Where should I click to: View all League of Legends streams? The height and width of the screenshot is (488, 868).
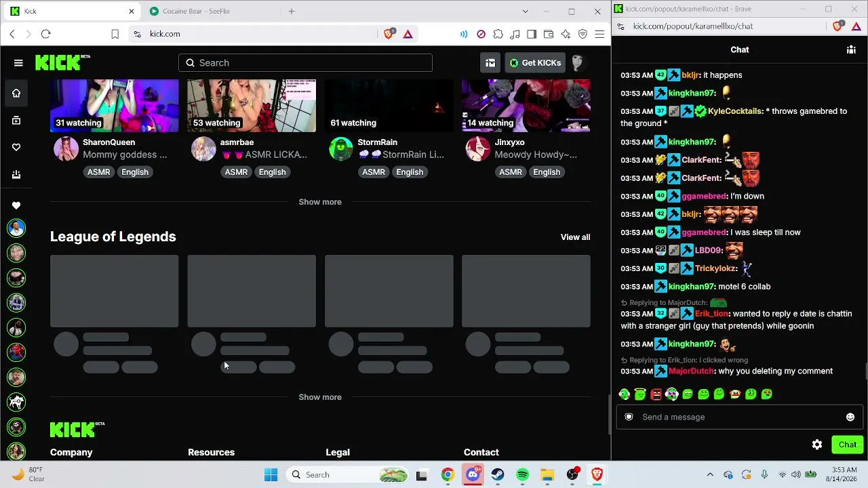click(575, 237)
